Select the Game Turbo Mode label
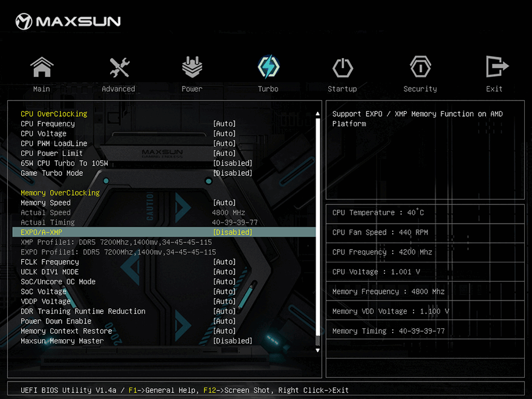The width and height of the screenshot is (532, 399). pyautogui.click(x=52, y=173)
